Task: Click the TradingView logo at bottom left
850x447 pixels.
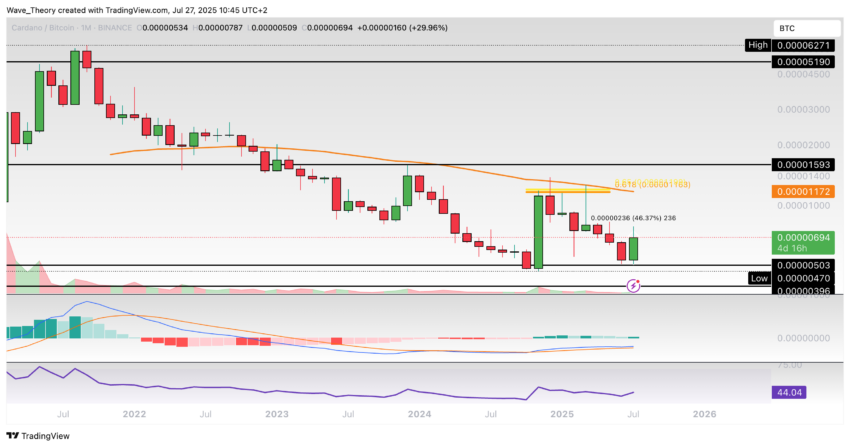Action: click(x=38, y=436)
